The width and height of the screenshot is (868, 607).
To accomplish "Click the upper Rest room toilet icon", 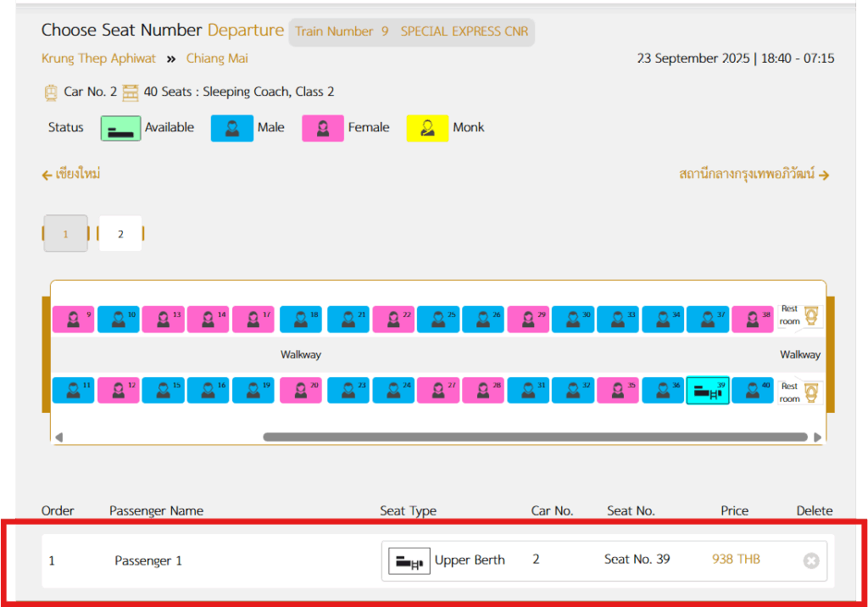I will coord(811,315).
